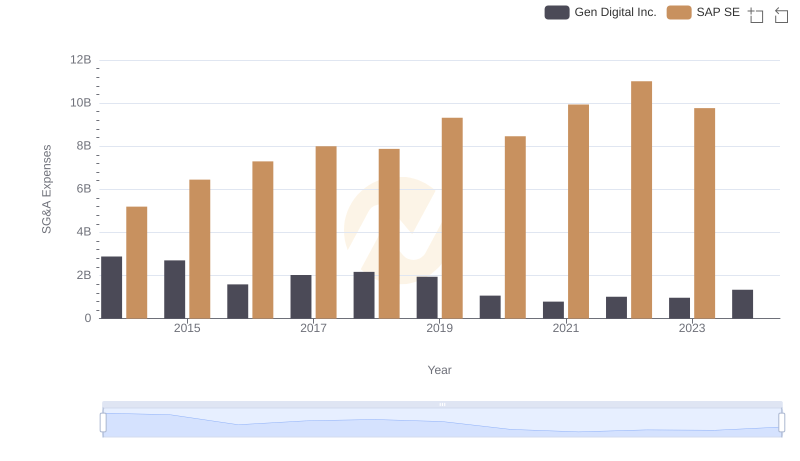The height and width of the screenshot is (461, 800).
Task: Click the top grip of zoom slider
Action: click(442, 404)
